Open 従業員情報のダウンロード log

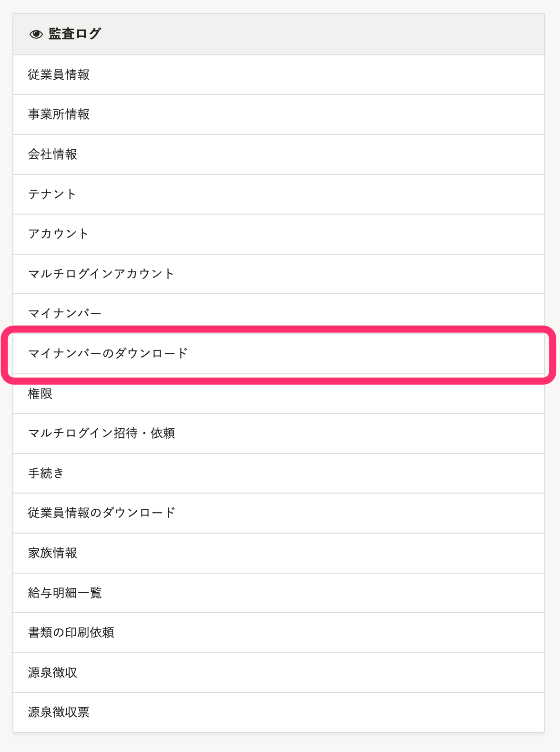(279, 513)
